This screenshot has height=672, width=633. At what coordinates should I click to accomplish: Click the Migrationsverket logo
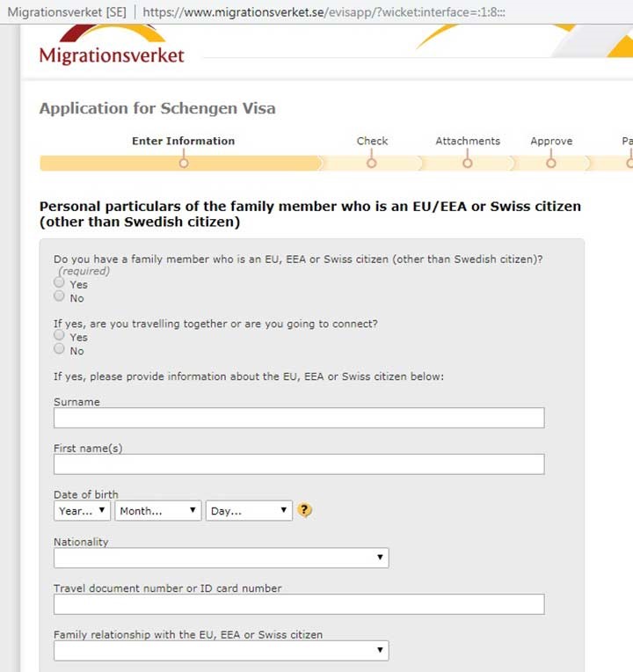[112, 45]
